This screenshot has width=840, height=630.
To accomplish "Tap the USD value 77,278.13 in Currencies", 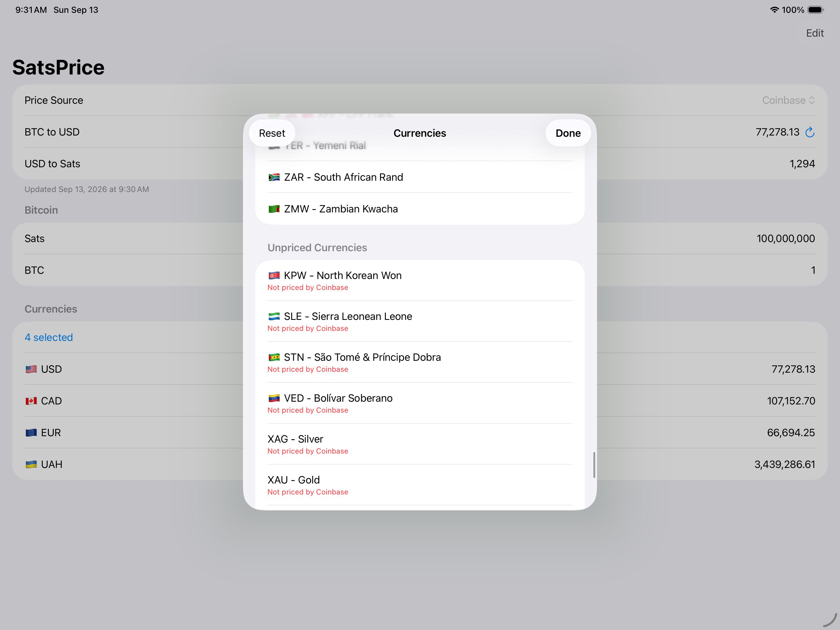I will [793, 369].
